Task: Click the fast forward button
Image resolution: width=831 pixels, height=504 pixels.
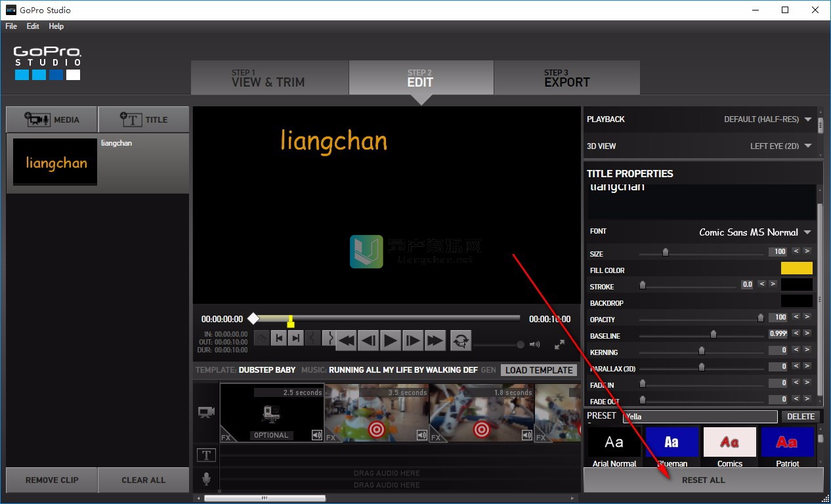Action: click(435, 340)
